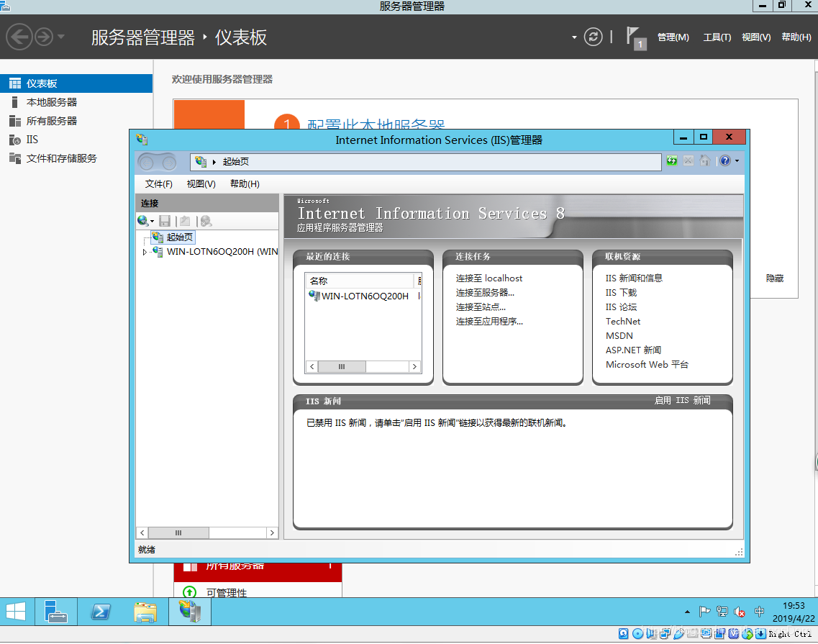The height and width of the screenshot is (644, 818).
Task: Click the 名称 column header
Action: click(x=360, y=281)
